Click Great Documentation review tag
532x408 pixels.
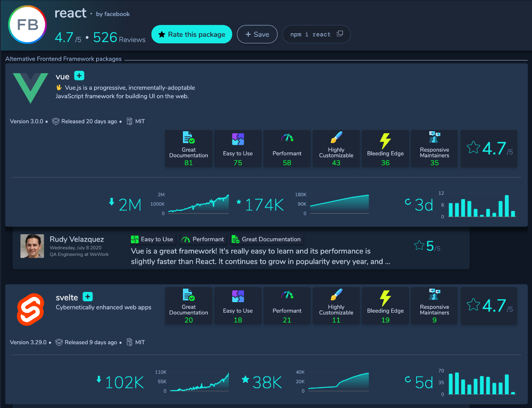click(266, 239)
